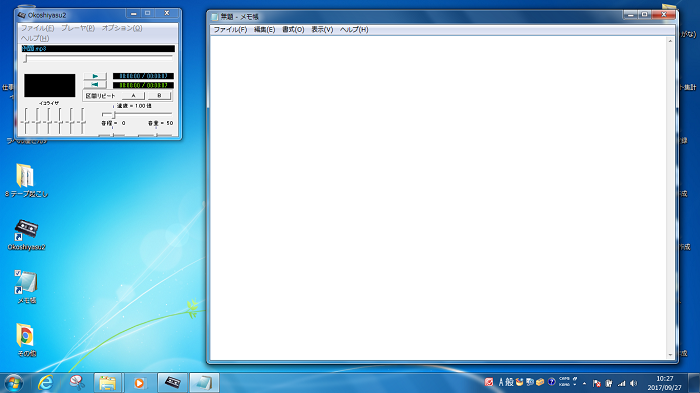Set repeat point B
700x393 pixels.
[x=159, y=96]
